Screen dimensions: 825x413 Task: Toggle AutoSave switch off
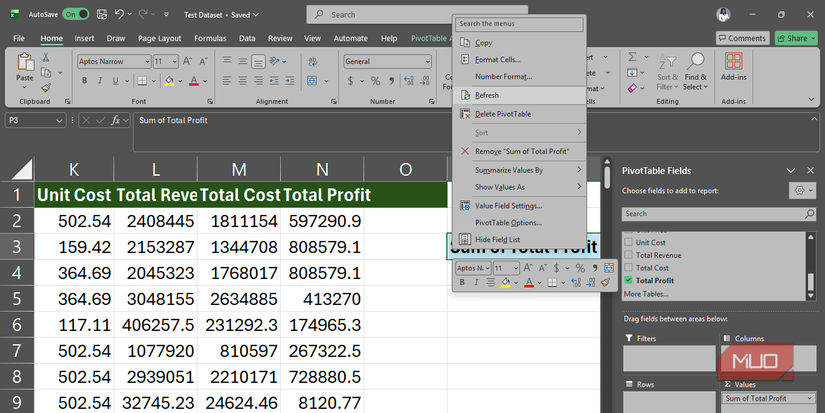pos(76,15)
